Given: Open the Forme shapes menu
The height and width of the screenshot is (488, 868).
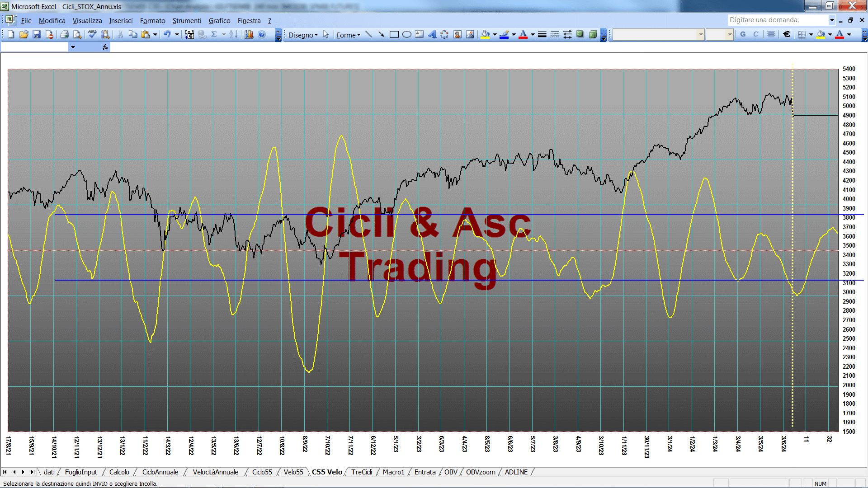Looking at the screenshot, I should 348,35.
